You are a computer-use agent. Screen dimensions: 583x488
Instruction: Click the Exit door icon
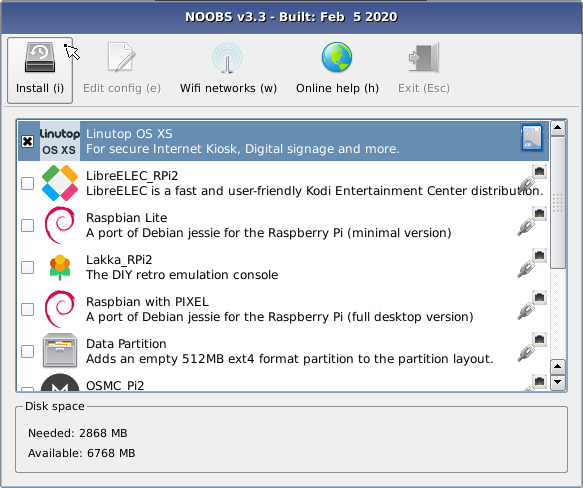[424, 57]
